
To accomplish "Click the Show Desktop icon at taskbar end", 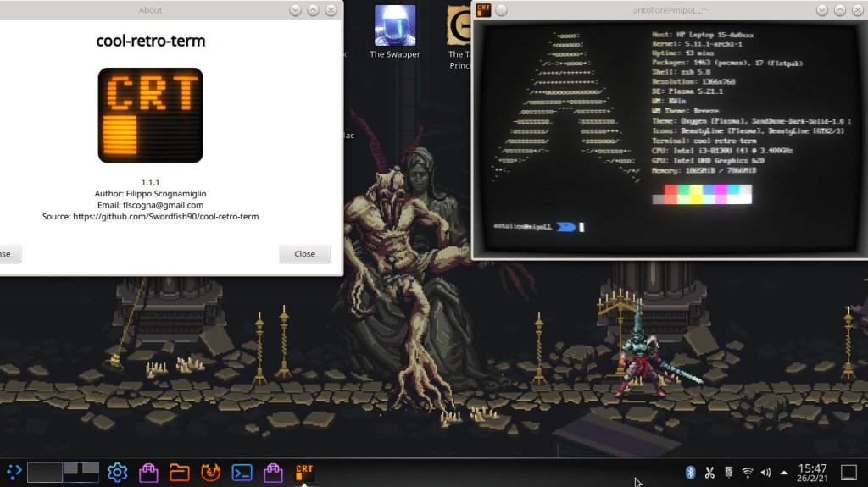I will click(849, 472).
